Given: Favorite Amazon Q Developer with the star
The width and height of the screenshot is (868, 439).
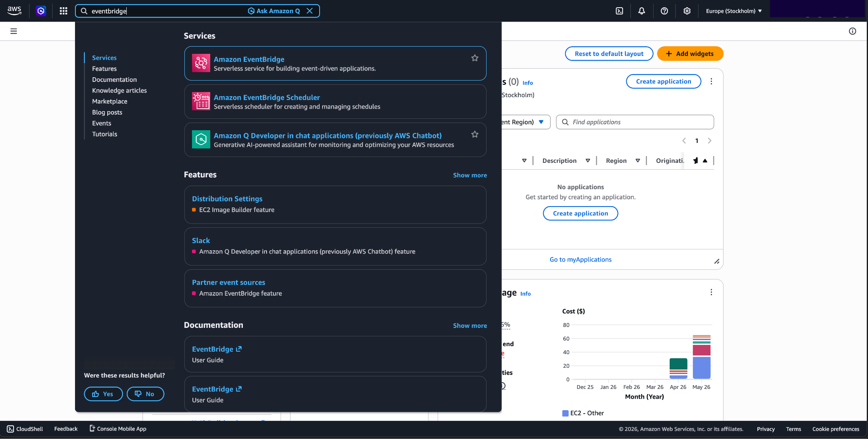Looking at the screenshot, I should coord(475,134).
